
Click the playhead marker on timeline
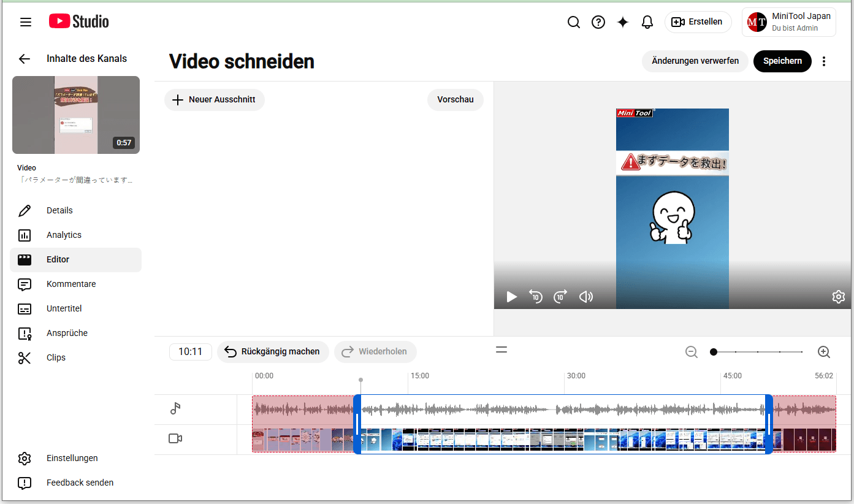[360, 381]
